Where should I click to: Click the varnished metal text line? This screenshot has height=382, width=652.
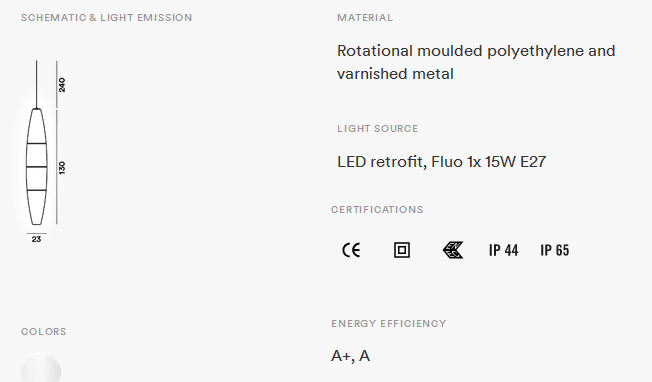click(x=395, y=74)
